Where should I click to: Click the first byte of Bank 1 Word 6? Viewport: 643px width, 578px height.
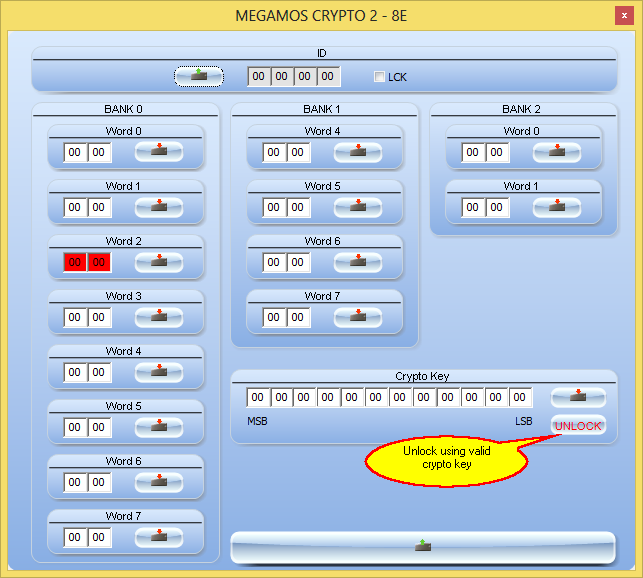coord(274,262)
